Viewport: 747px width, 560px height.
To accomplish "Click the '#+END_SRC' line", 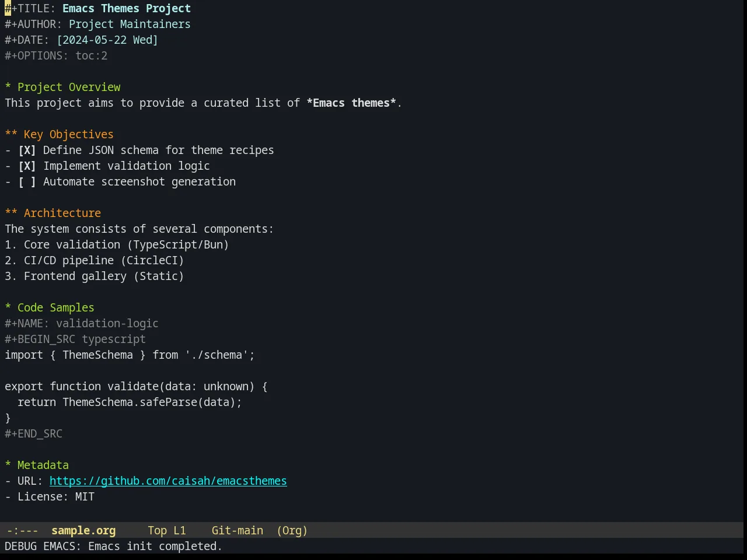I will click(33, 434).
